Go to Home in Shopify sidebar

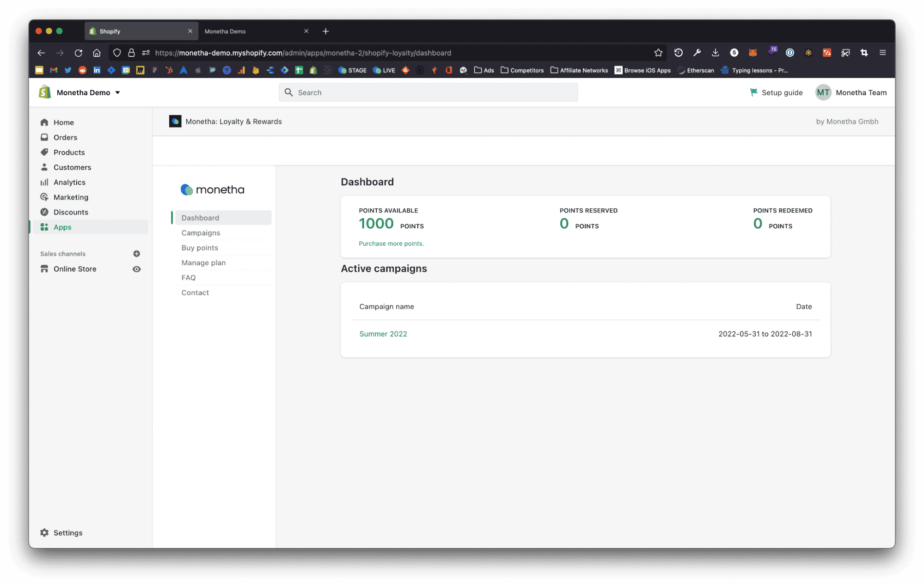pyautogui.click(x=90, y=122)
